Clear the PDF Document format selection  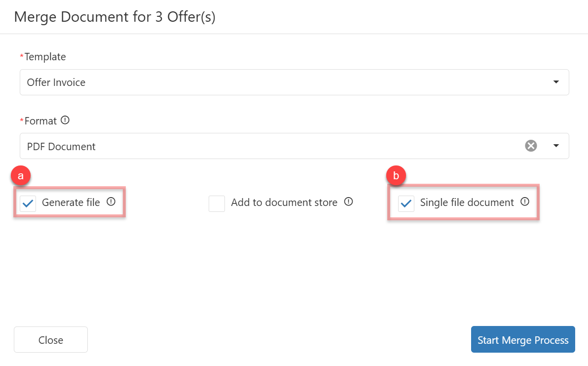click(x=531, y=146)
